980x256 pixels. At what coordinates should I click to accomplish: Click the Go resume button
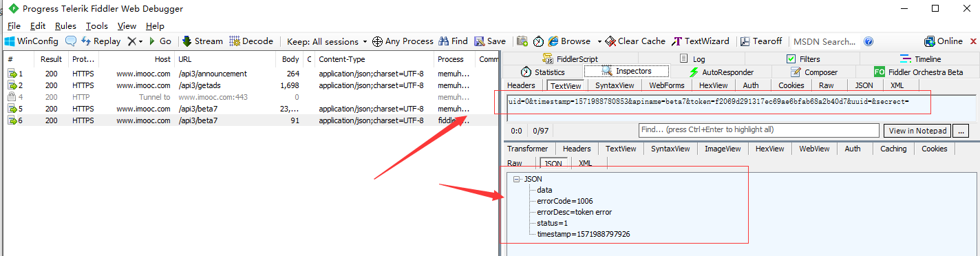[160, 41]
